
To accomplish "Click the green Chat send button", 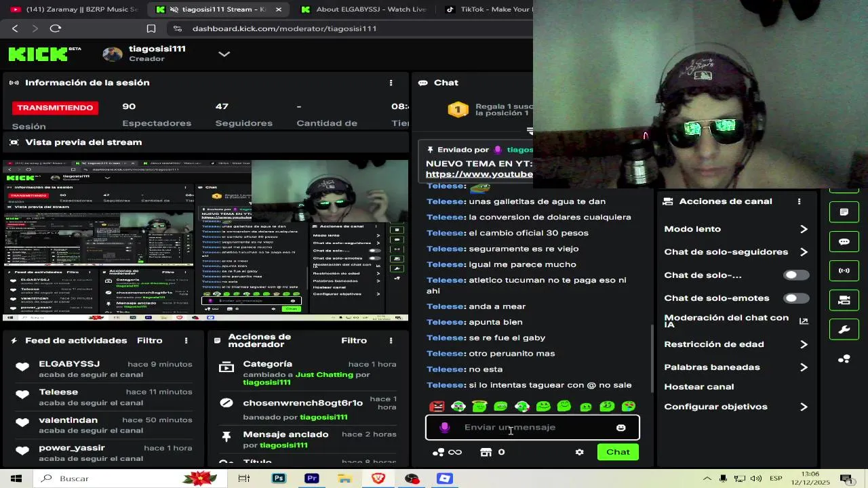I will point(618,452).
